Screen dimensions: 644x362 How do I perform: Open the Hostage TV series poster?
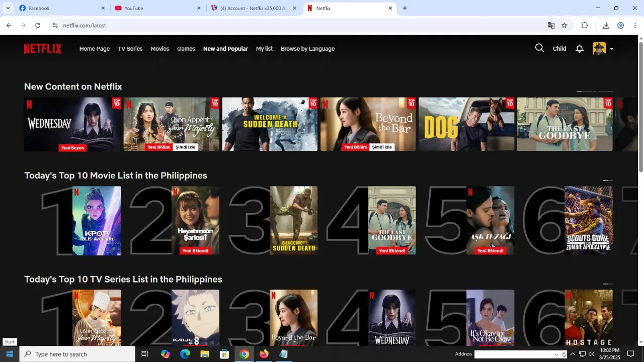pos(589,317)
